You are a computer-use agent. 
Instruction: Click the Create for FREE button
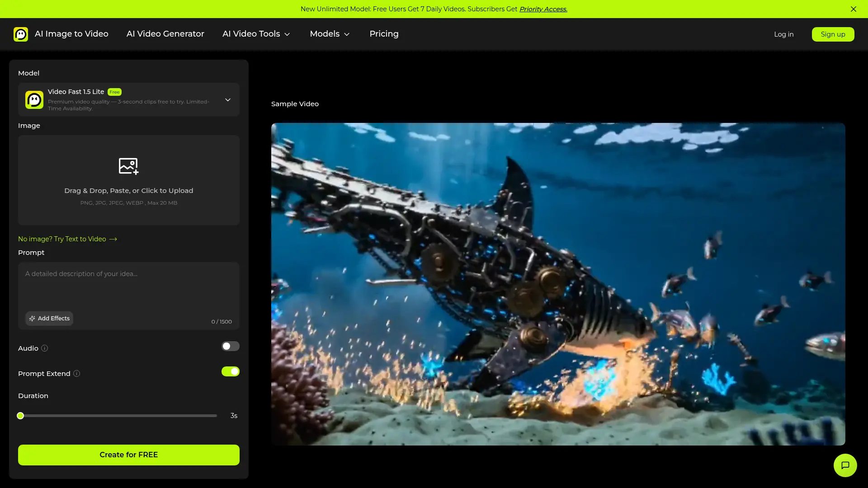tap(129, 455)
